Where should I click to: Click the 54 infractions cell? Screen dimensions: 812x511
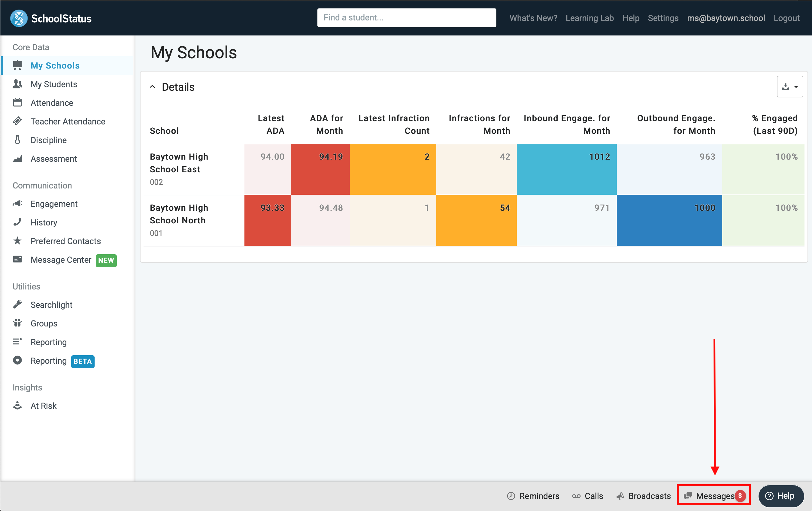tap(476, 220)
